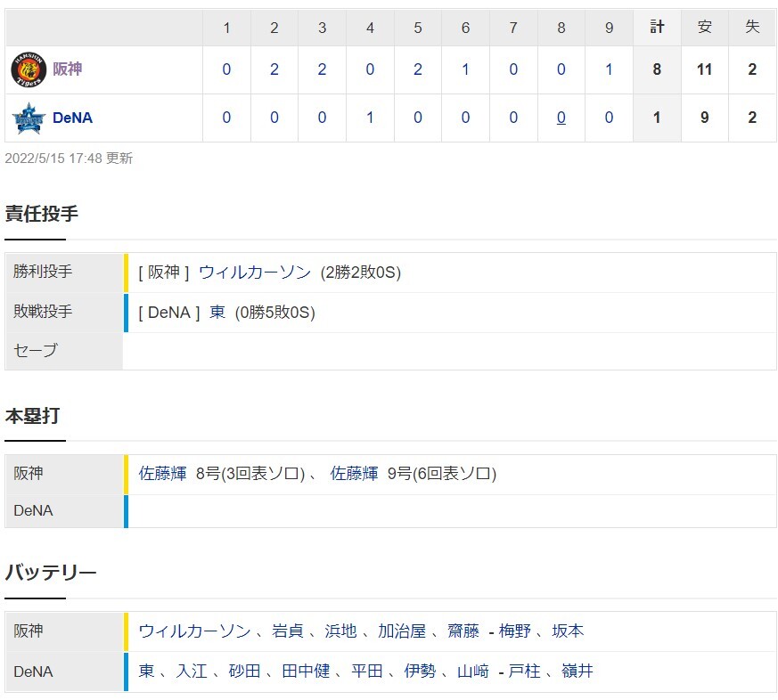Open the 阪神 team link in scoreboard

[x=68, y=69]
